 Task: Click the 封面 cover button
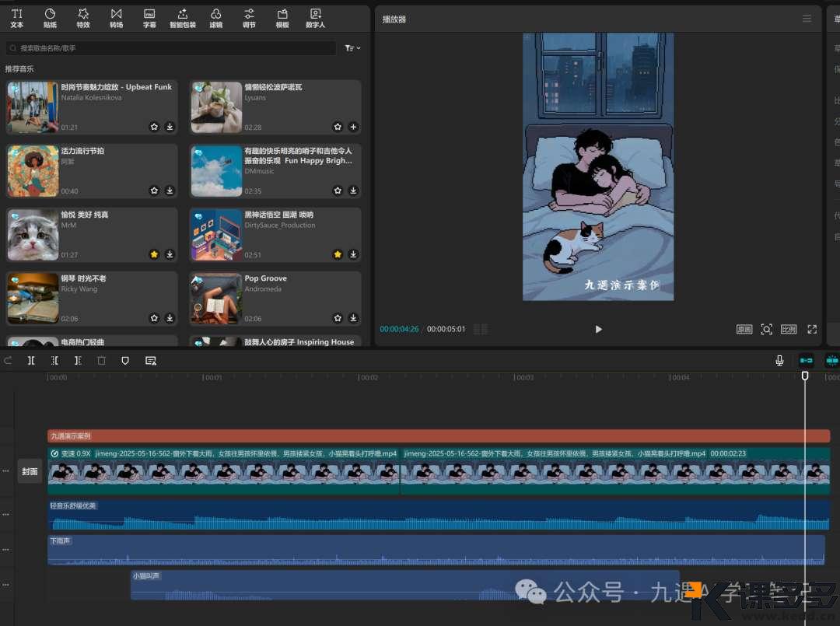click(x=30, y=471)
